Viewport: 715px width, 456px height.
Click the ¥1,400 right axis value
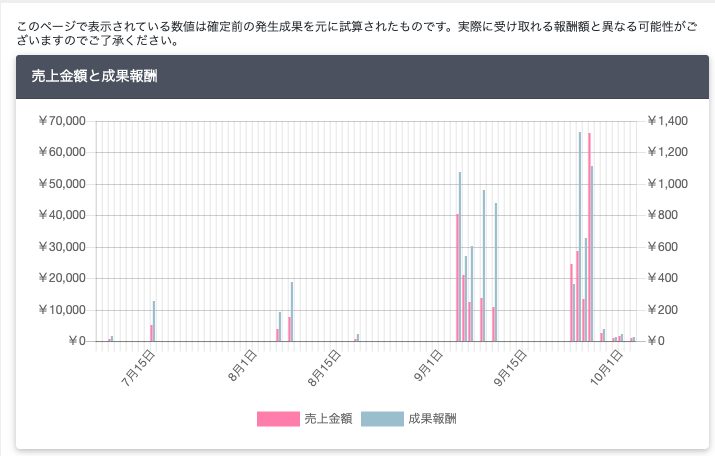pyautogui.click(x=668, y=121)
